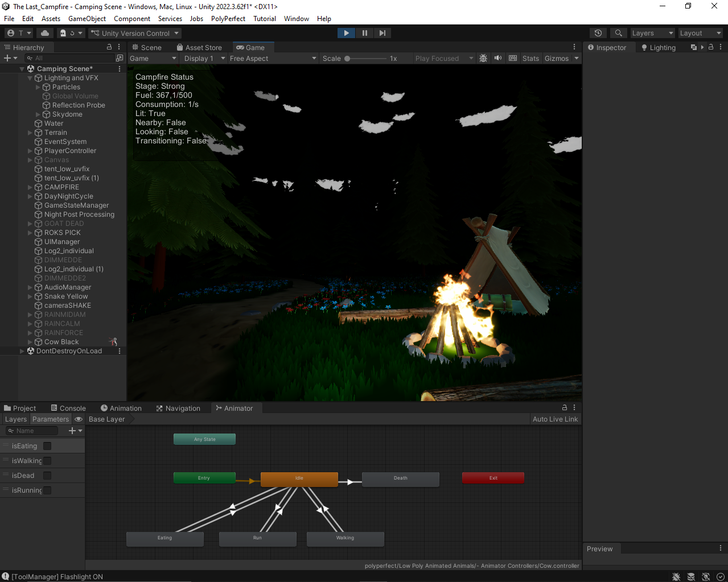Open the Display 1 dropdown
This screenshot has width=728, height=582.
[x=204, y=58]
